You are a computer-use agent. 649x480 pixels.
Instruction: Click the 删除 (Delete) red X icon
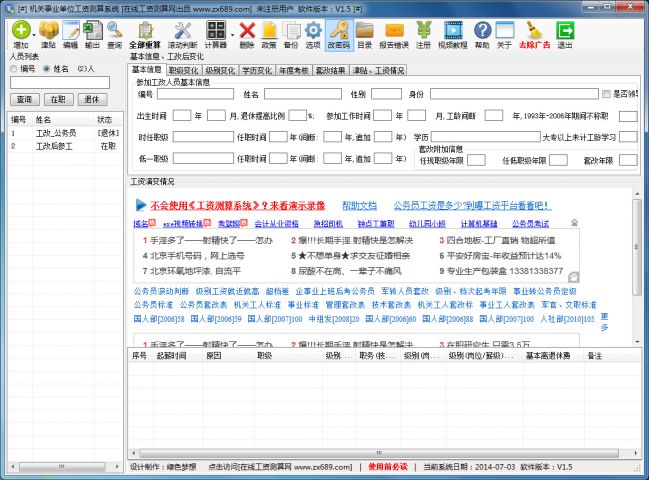click(247, 33)
